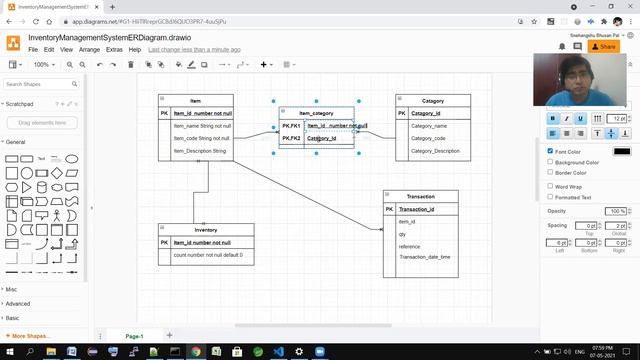Bring selection to front
This screenshot has height=360, width=640.
(148, 64)
